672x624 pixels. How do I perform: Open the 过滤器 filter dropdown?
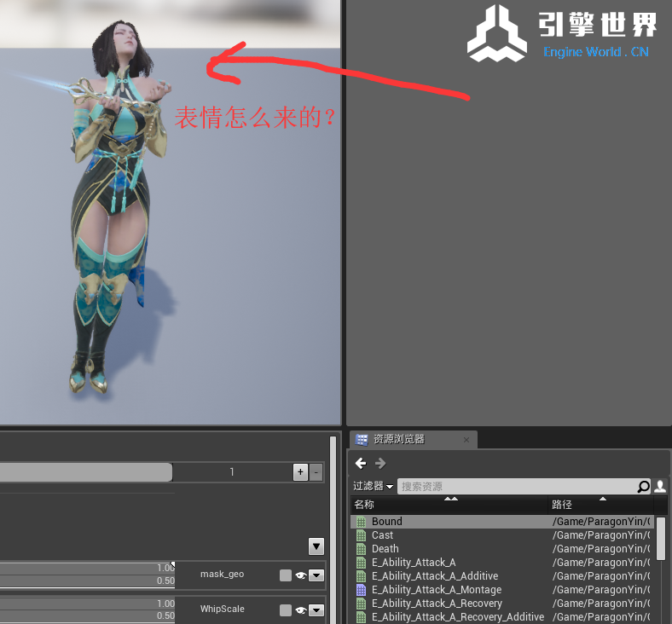click(x=373, y=486)
